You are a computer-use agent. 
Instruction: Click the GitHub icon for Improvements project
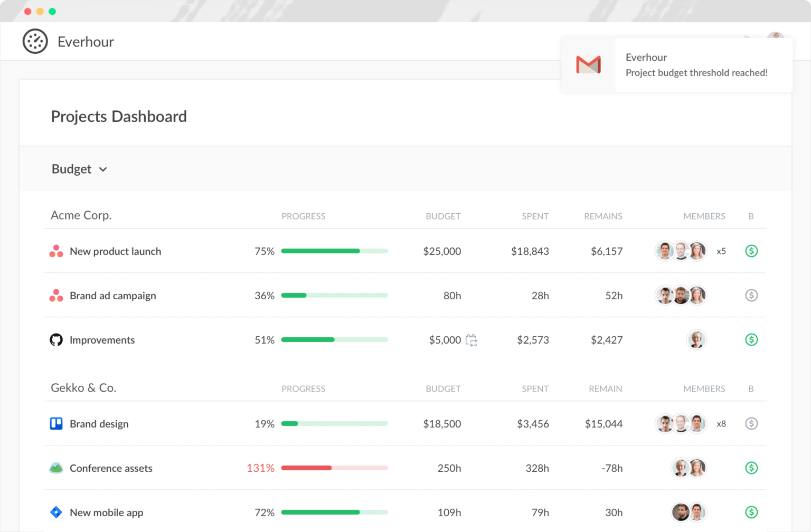56,340
